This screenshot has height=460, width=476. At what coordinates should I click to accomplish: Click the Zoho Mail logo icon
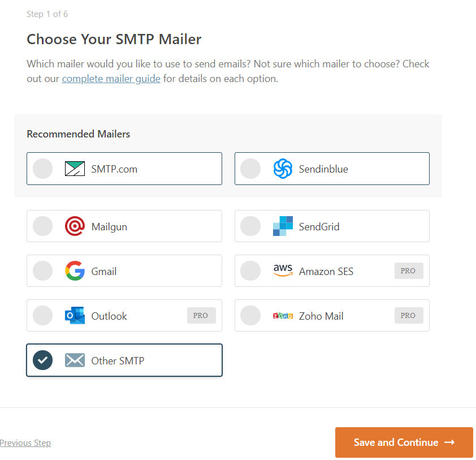point(283,316)
